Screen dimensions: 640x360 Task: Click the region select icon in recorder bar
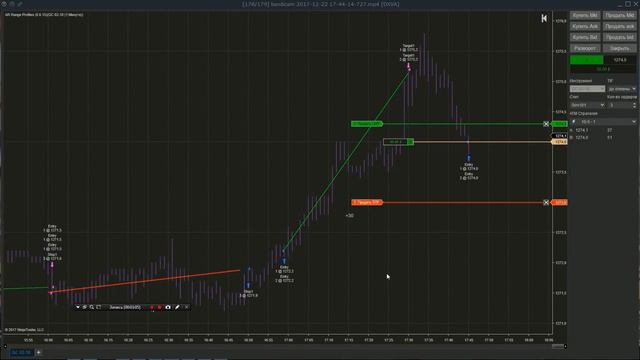(x=98, y=307)
